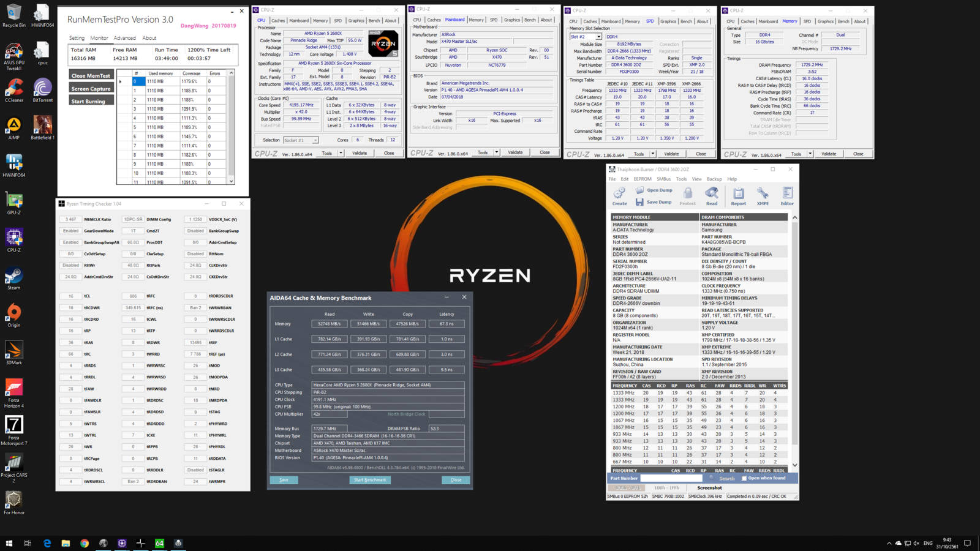Open For Honor desktop shortcut

tap(13, 503)
